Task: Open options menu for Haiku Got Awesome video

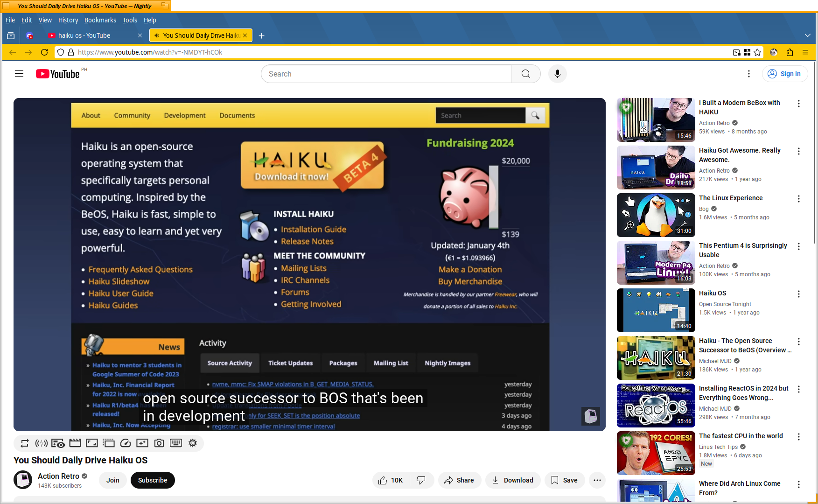Action: (799, 151)
